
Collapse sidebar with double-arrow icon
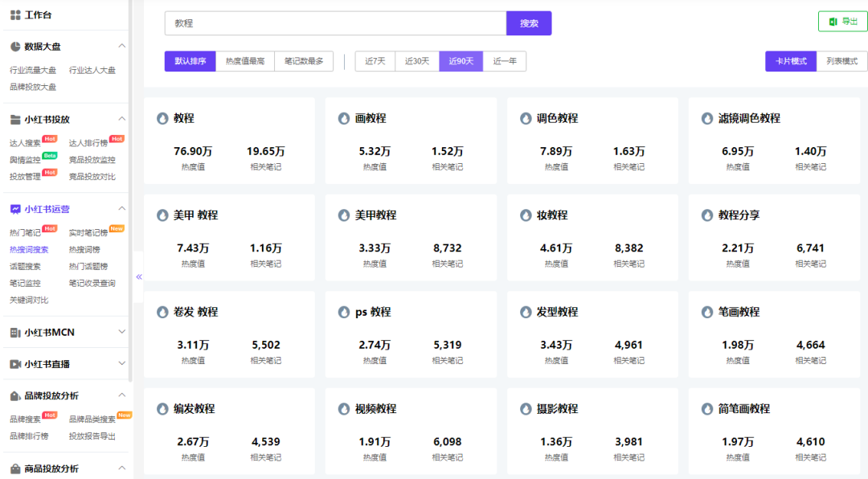pyautogui.click(x=139, y=277)
